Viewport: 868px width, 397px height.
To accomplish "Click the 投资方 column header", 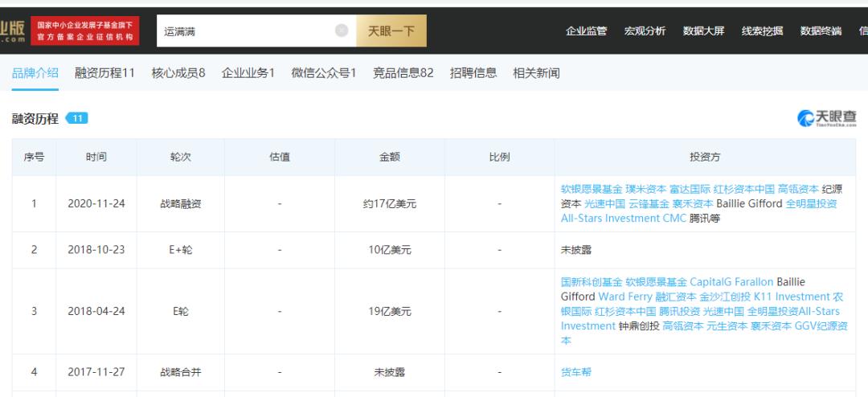I will point(705,158).
